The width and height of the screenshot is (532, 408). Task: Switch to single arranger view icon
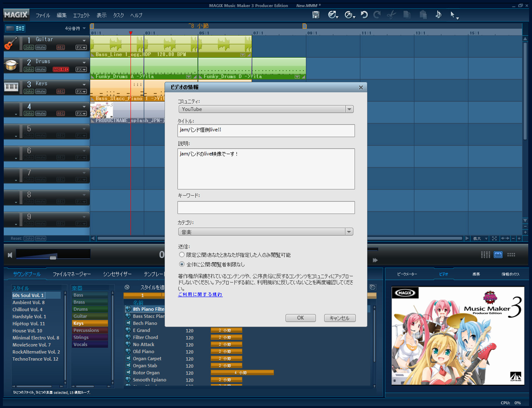[x=10, y=28]
